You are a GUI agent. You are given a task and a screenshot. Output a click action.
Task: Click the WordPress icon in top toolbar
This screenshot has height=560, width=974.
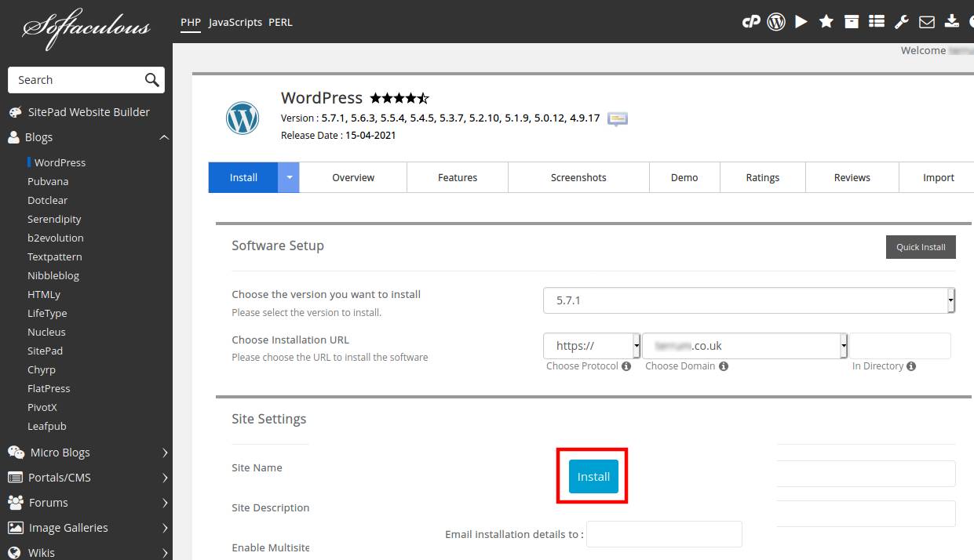point(776,22)
